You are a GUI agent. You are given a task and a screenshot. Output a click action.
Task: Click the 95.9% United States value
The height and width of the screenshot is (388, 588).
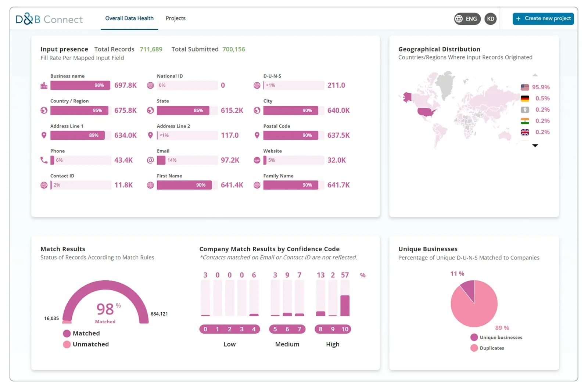541,87
